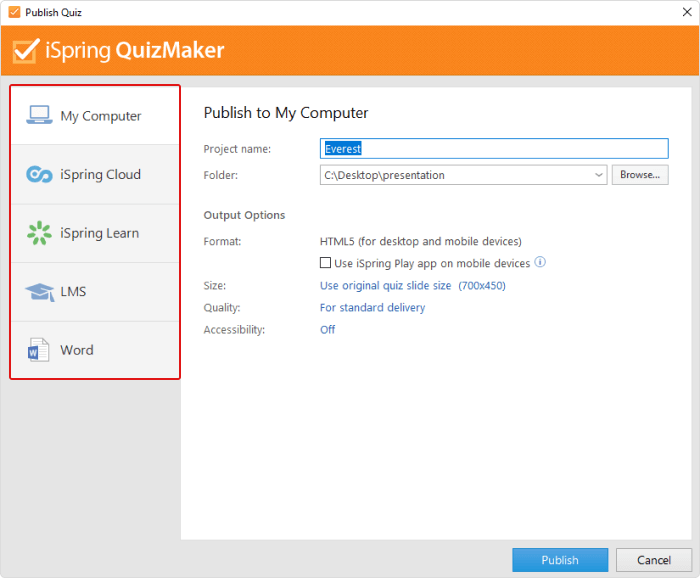
Task: Open the Use original quiz slide size link
Action: coord(412,286)
